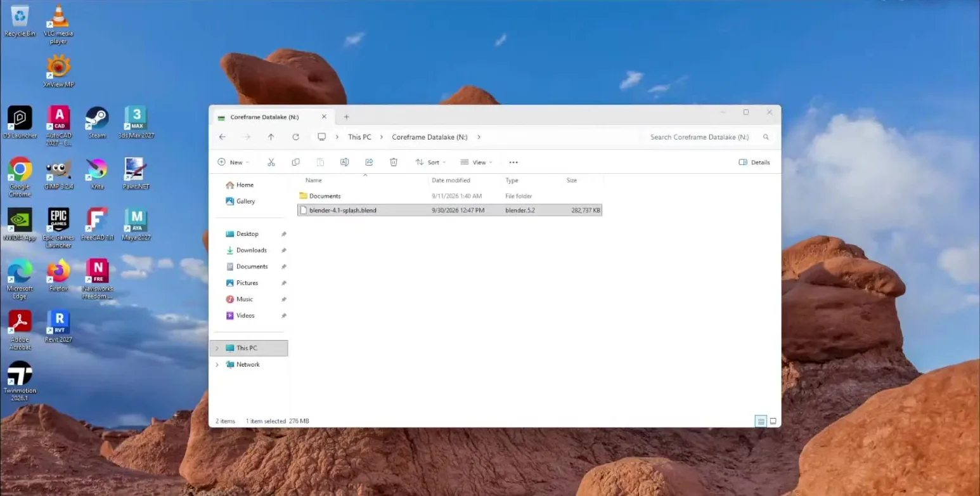The height and width of the screenshot is (496, 980).
Task: Refresh the current folder view
Action: coord(295,137)
